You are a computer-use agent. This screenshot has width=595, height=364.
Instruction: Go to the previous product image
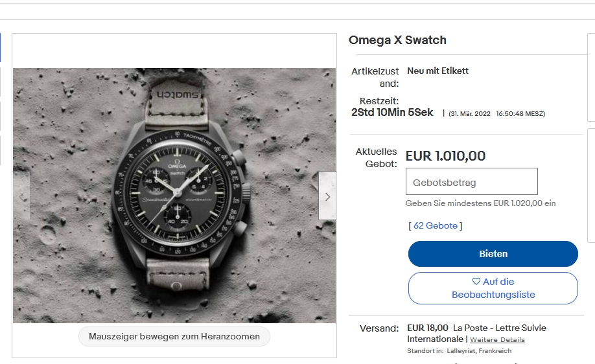21,196
